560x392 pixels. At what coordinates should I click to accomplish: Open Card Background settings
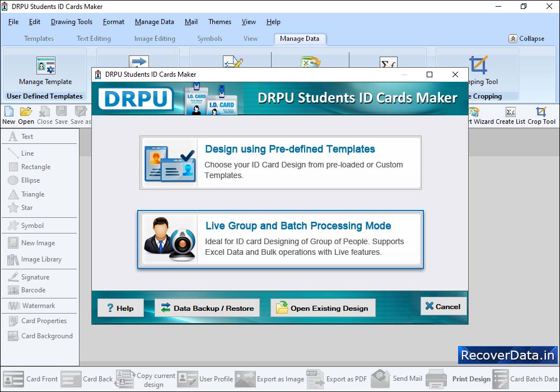(x=40, y=336)
